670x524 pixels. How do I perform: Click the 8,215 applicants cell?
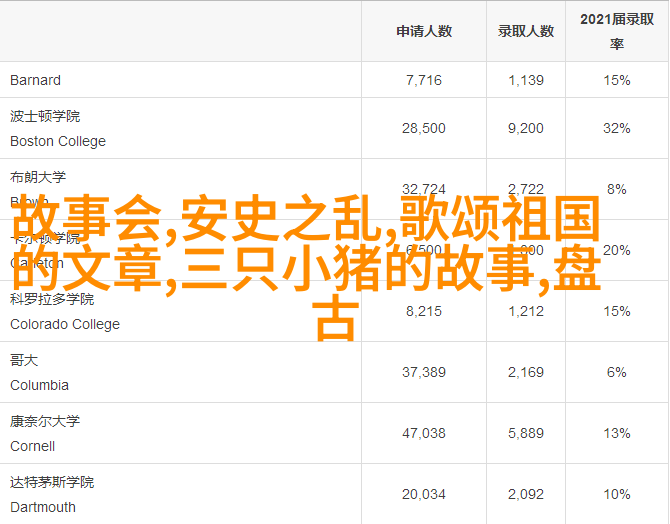(424, 311)
